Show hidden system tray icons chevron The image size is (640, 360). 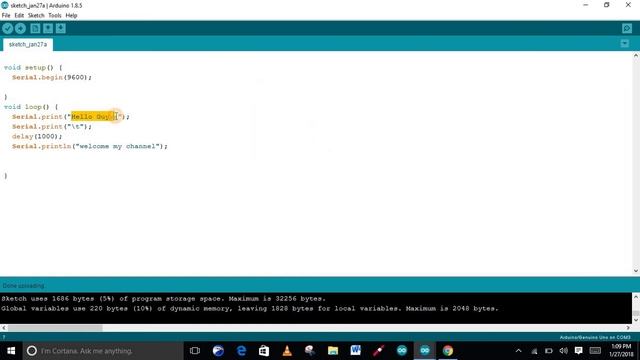pyautogui.click(x=518, y=351)
